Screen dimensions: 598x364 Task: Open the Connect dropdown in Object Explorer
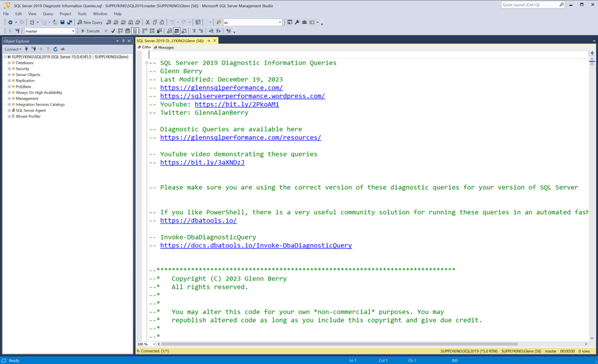coord(13,49)
